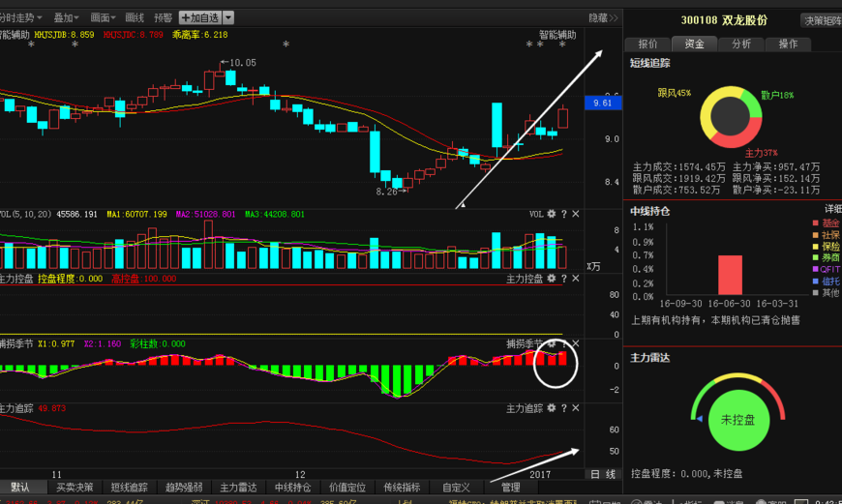Select the 默认 bottom tab
The width and height of the screenshot is (842, 504).
coord(20,488)
